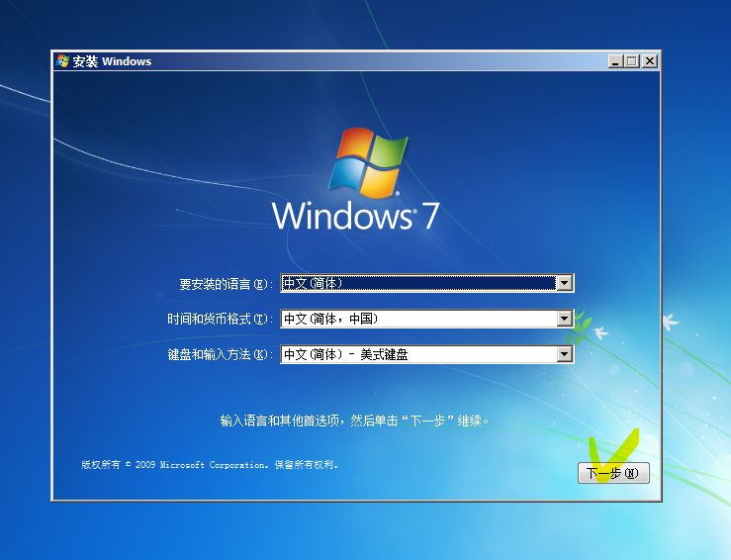
Task: Click the 键盘和输入方法 label
Action: (x=220, y=355)
